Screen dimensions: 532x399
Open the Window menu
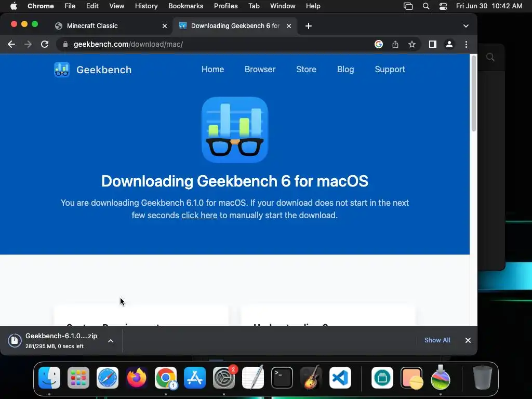click(x=283, y=6)
